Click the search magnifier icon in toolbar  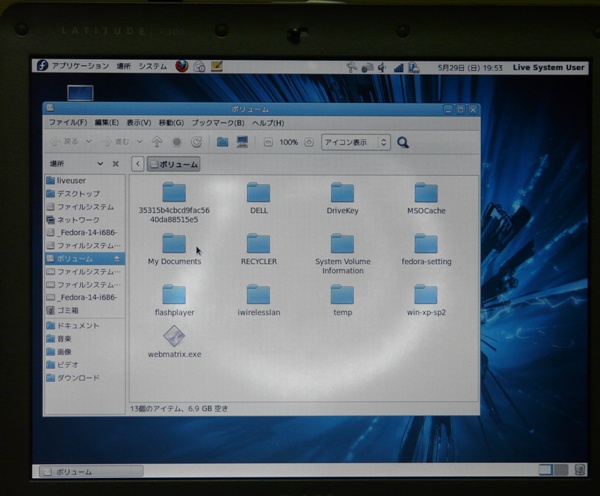pos(403,143)
